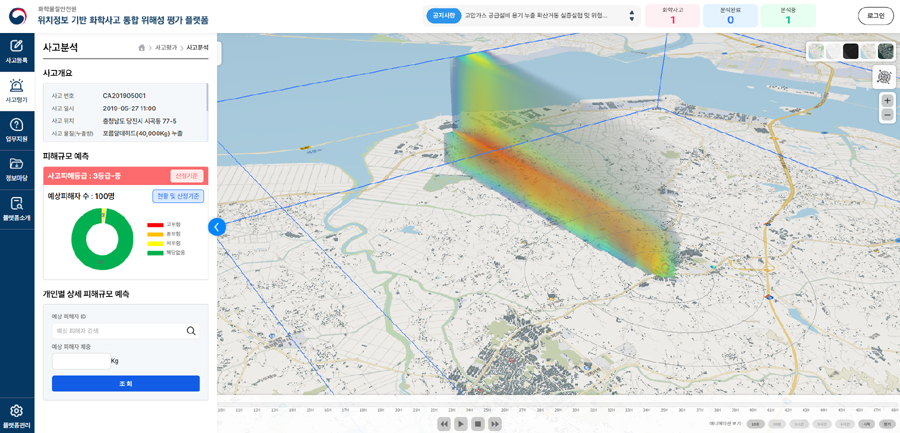900x433 pixels.
Task: Click the 플랫폼관리 gear icon
Action: click(17, 415)
